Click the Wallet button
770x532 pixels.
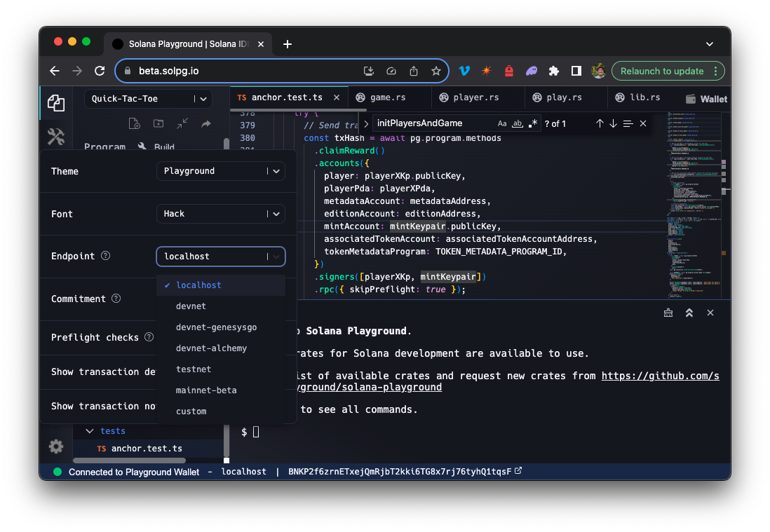point(706,99)
